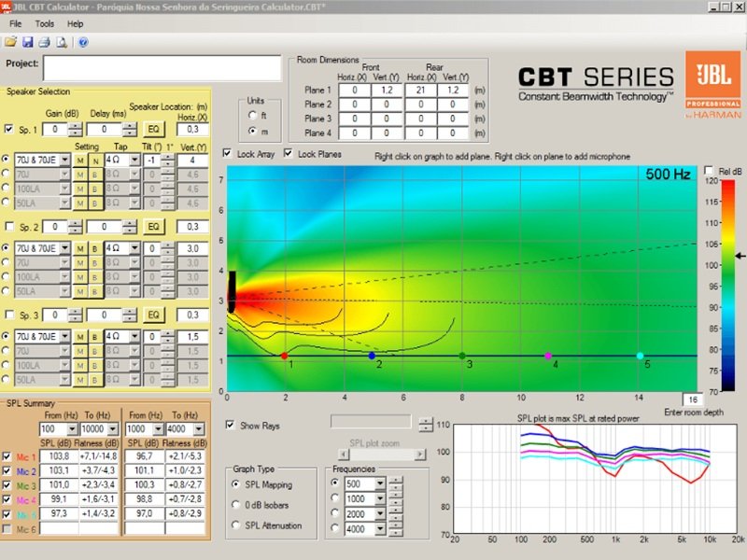Expand Speaker 1 model dropdown showing 70J & 70JE
Image resolution: width=747 pixels, height=560 pixels.
pos(65,160)
